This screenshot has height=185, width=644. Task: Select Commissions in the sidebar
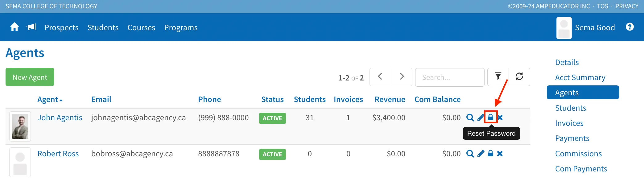pos(578,154)
